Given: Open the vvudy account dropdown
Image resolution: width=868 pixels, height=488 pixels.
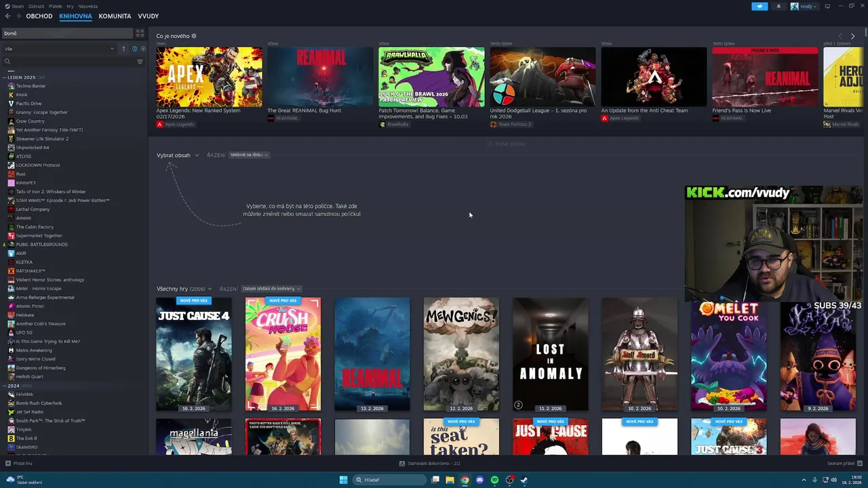Looking at the screenshot, I should 804,6.
